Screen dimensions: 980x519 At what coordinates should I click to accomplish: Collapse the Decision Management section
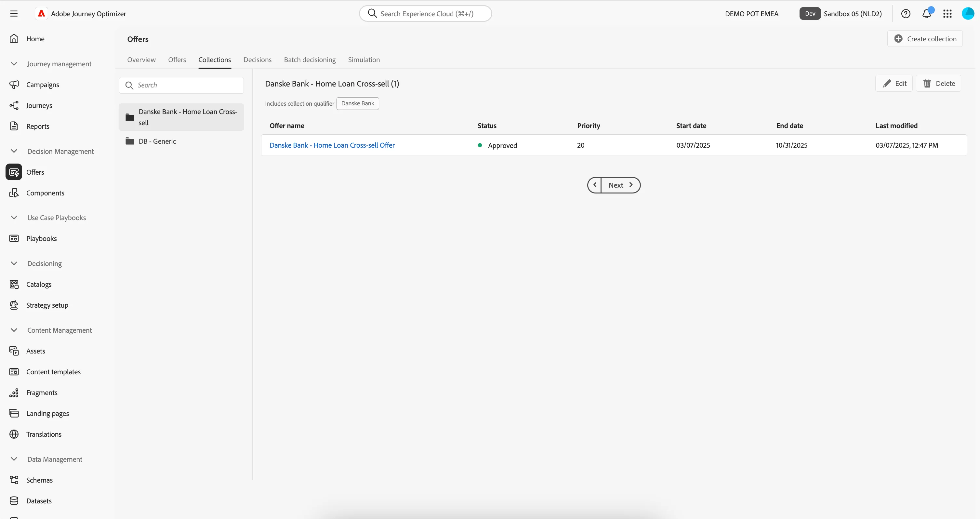tap(14, 152)
